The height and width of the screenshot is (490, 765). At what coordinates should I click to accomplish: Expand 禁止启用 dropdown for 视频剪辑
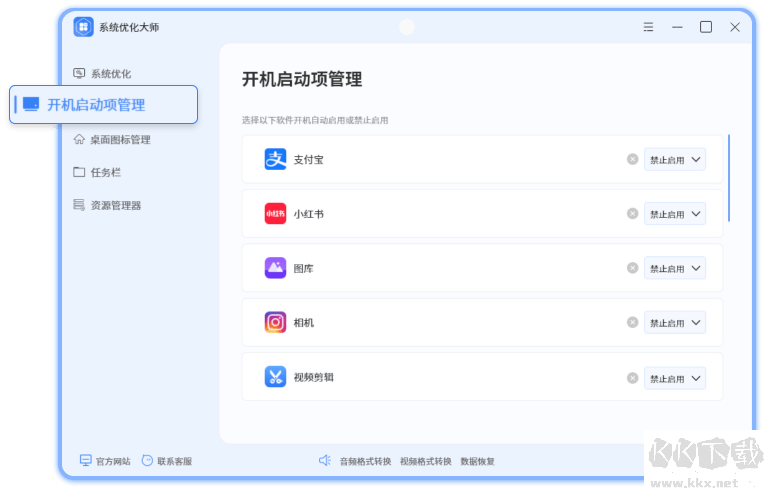tap(675, 378)
